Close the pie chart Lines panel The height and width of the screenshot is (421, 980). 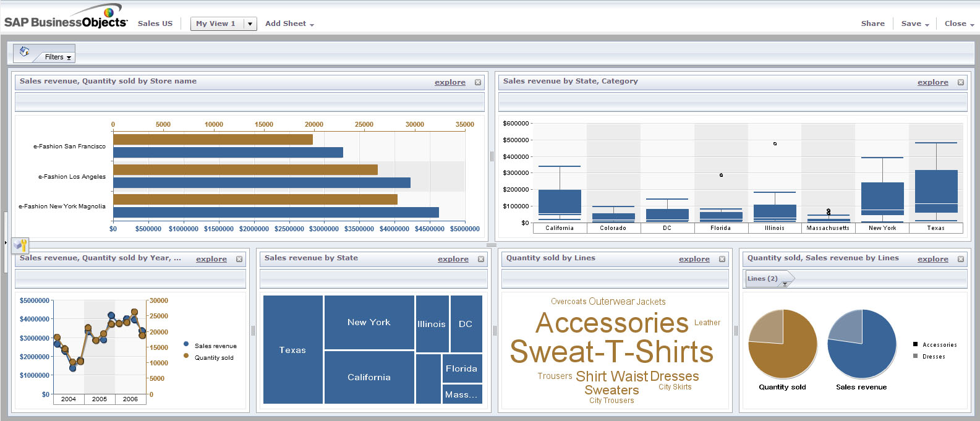(961, 259)
